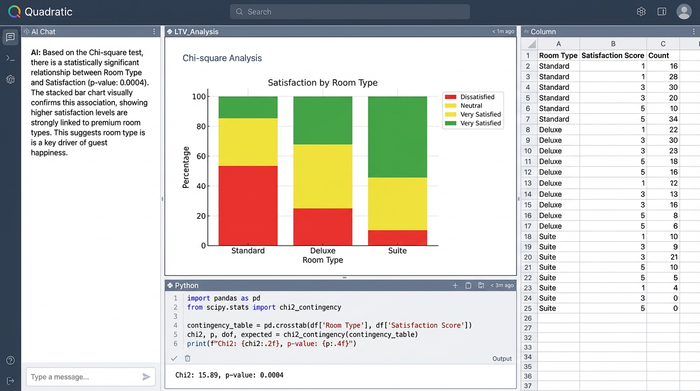Click the Quadratic logo icon
Image resolution: width=700 pixels, height=391 pixels.
pos(14,12)
